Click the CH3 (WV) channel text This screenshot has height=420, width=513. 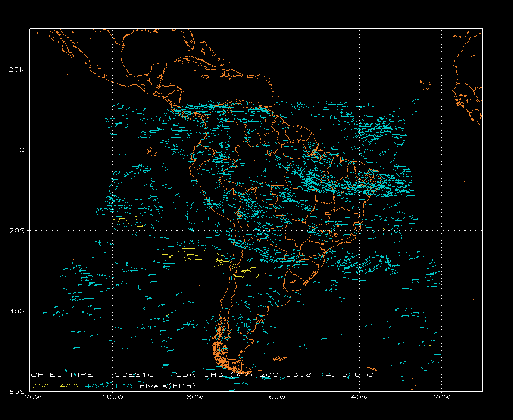click(x=228, y=374)
